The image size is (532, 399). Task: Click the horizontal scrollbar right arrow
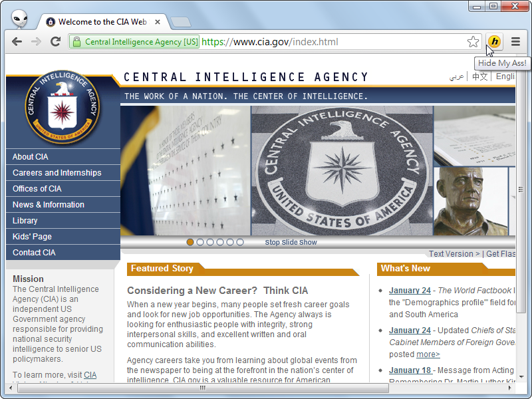pyautogui.click(x=509, y=388)
